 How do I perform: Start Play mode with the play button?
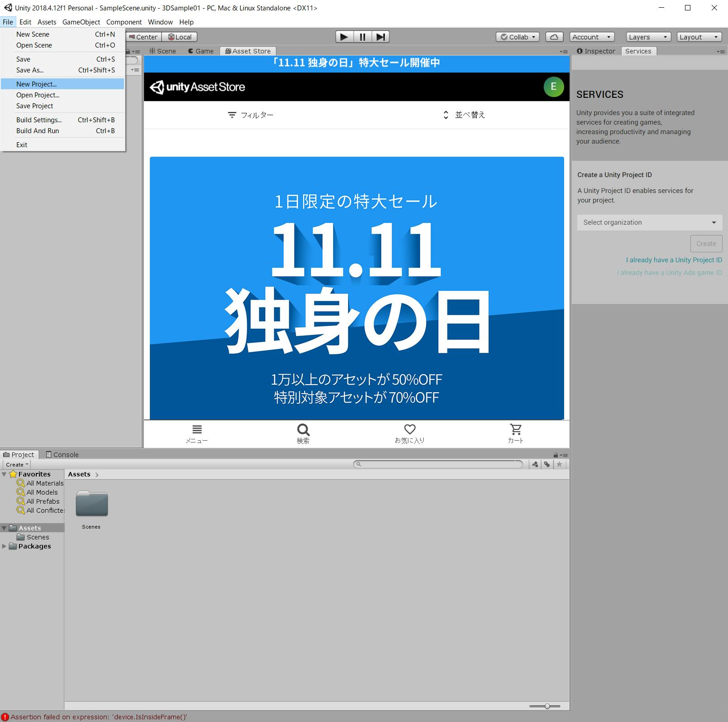pos(344,37)
